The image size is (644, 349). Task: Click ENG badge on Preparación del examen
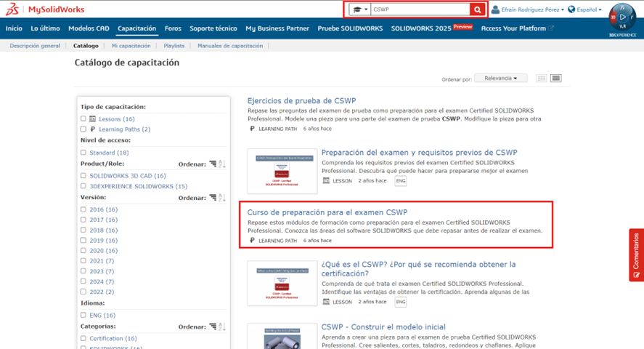(x=401, y=181)
